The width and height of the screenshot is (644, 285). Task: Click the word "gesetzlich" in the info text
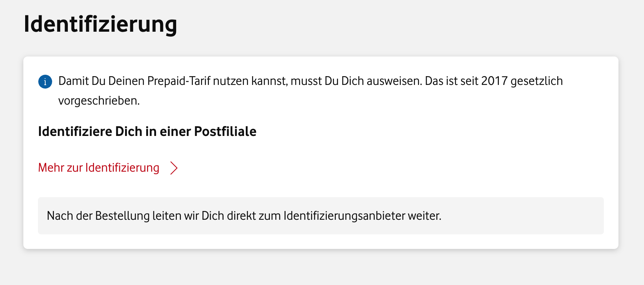(x=536, y=81)
